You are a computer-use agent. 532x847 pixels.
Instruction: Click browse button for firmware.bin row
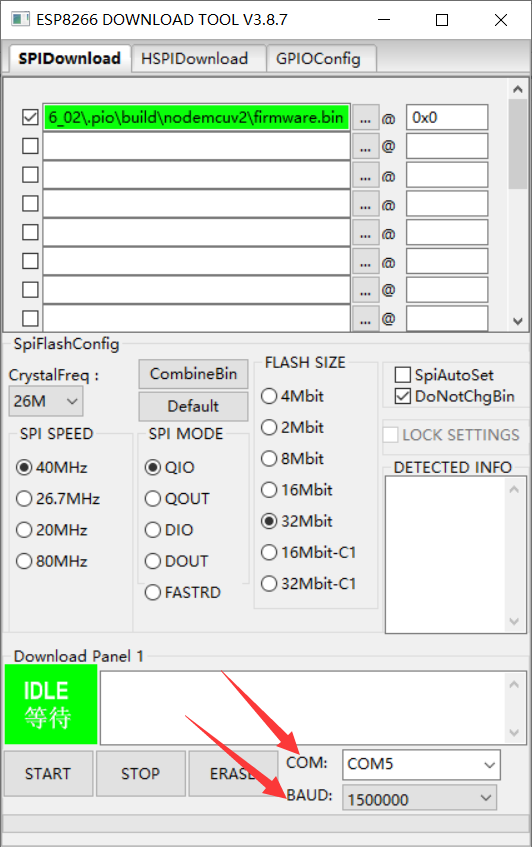click(365, 118)
